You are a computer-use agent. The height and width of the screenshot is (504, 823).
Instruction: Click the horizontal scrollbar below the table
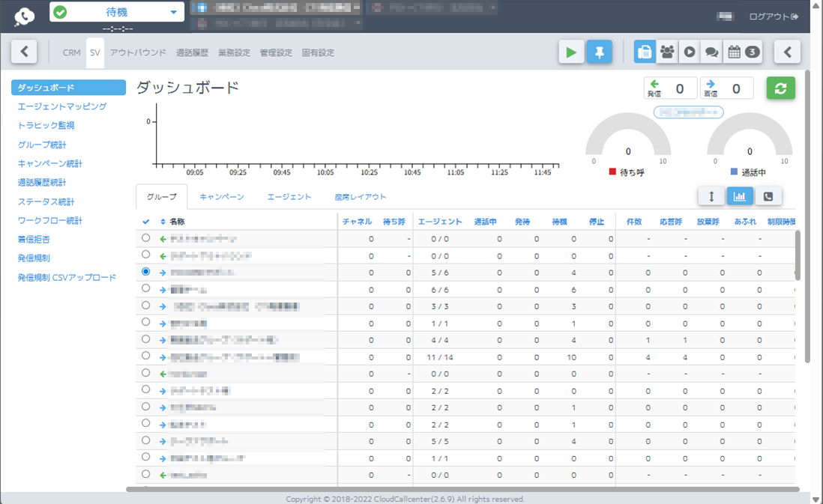[465, 489]
